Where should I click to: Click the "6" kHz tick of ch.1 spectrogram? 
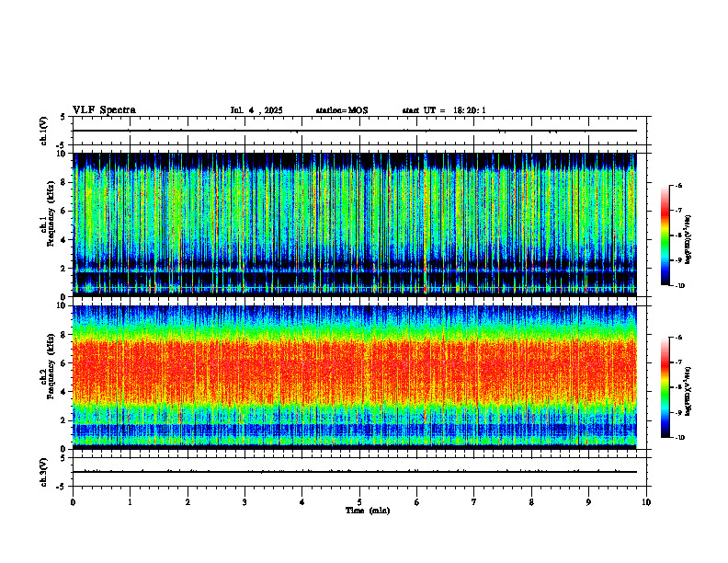63,212
